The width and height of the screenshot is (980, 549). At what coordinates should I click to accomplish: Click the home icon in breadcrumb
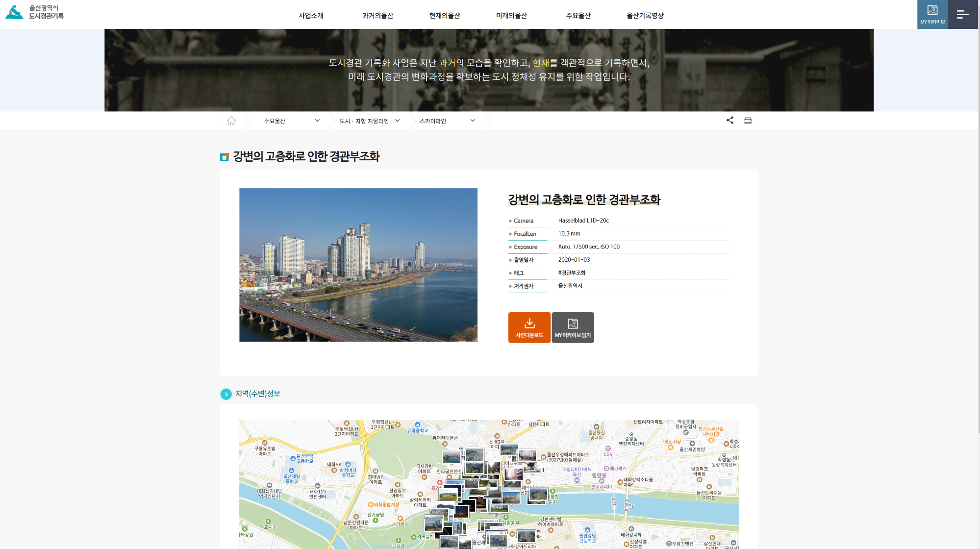231,121
